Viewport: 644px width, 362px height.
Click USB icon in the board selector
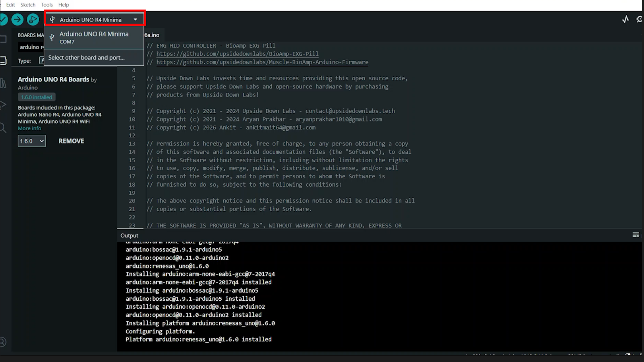(52, 19)
